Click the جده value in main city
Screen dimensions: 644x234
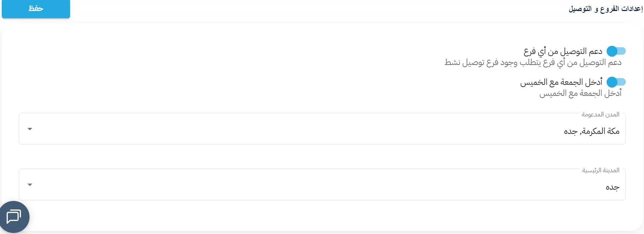(x=613, y=187)
